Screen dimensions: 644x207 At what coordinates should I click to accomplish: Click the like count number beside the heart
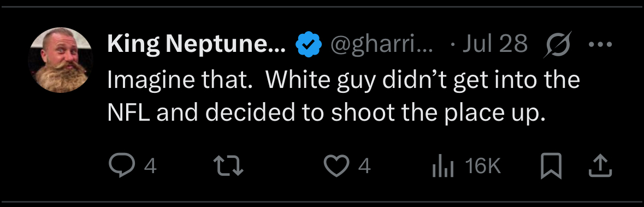pos(364,167)
